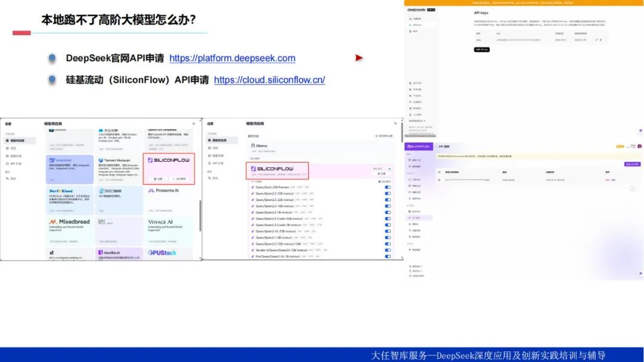Image resolution: width=644 pixels, height=362 pixels.
Task: Click the GPUStack logo
Action: (162, 253)
